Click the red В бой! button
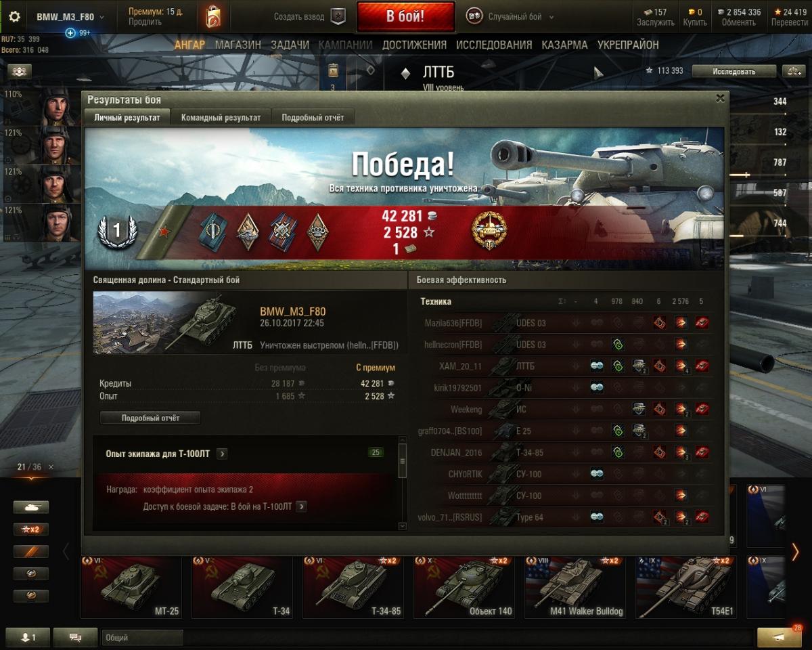 405,17
